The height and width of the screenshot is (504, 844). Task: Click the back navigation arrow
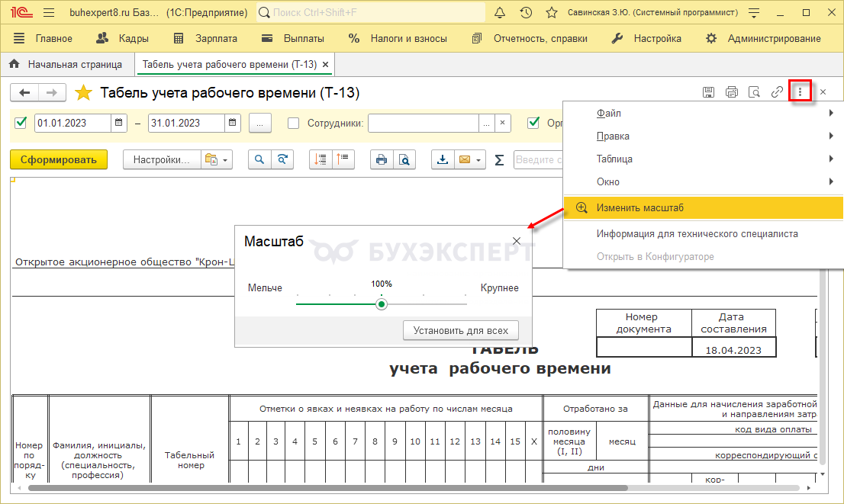(x=24, y=93)
